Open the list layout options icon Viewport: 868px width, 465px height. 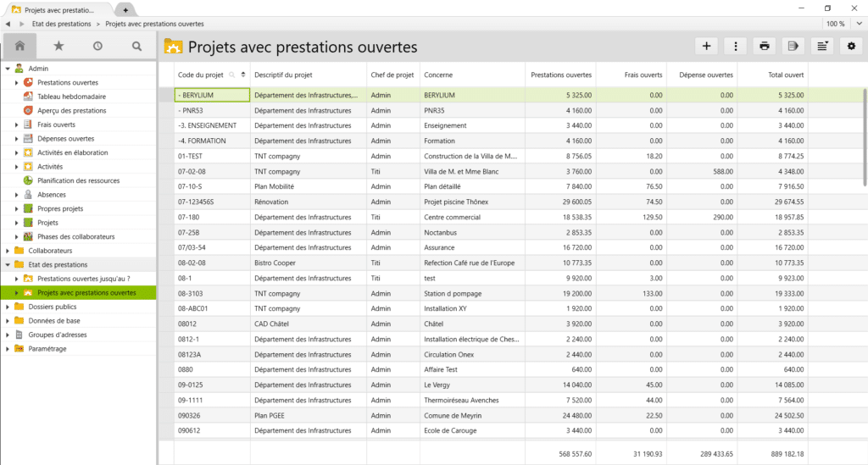pyautogui.click(x=822, y=47)
